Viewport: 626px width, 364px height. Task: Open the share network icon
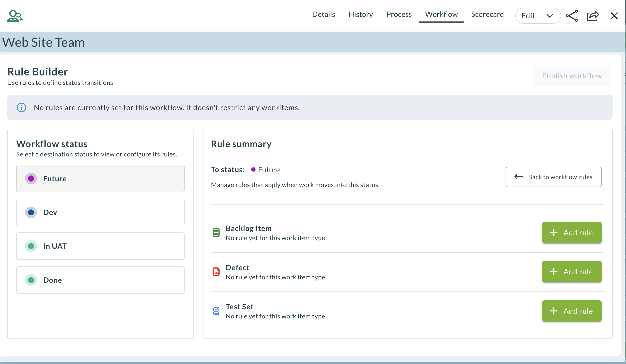click(x=572, y=16)
